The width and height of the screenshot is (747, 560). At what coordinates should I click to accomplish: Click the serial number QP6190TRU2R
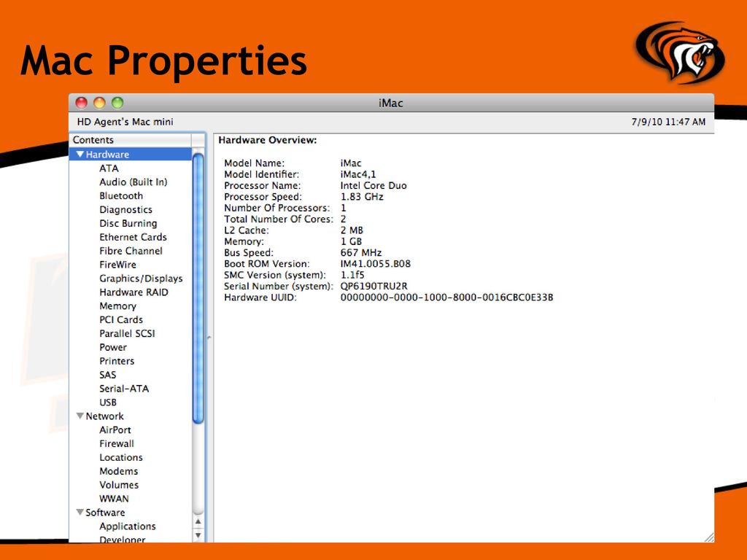click(374, 286)
